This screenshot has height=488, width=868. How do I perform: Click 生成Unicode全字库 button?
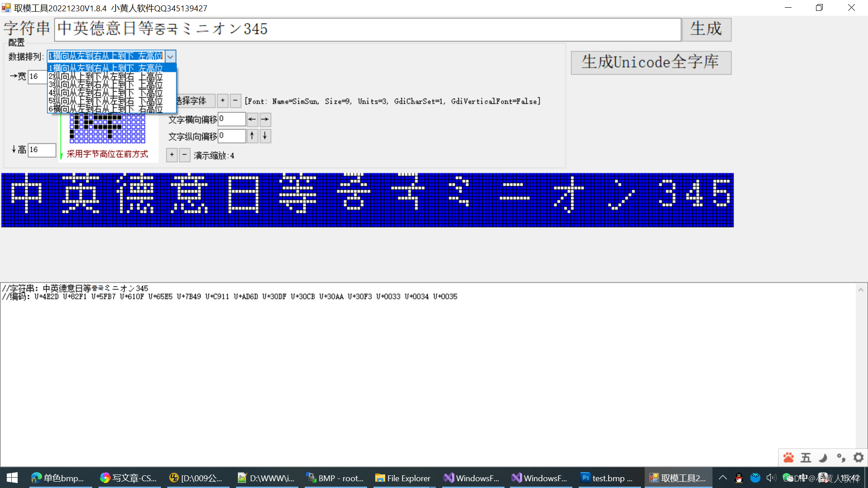[x=651, y=62]
